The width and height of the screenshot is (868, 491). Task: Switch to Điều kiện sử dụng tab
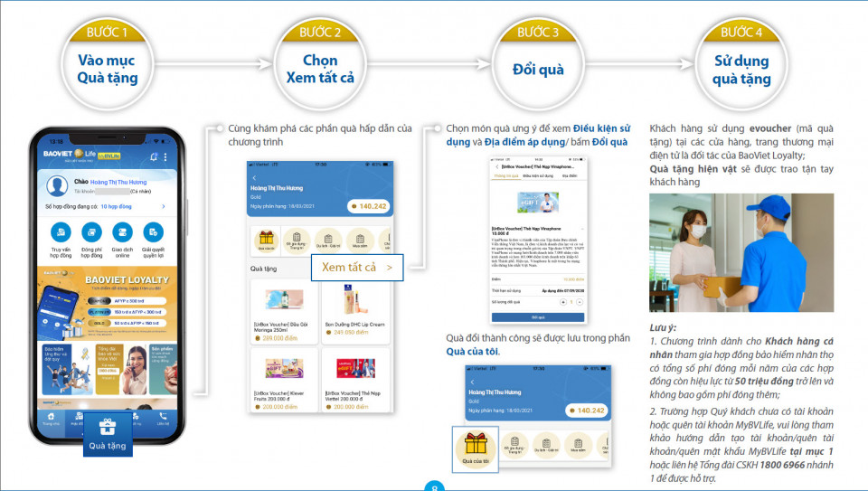click(x=538, y=176)
